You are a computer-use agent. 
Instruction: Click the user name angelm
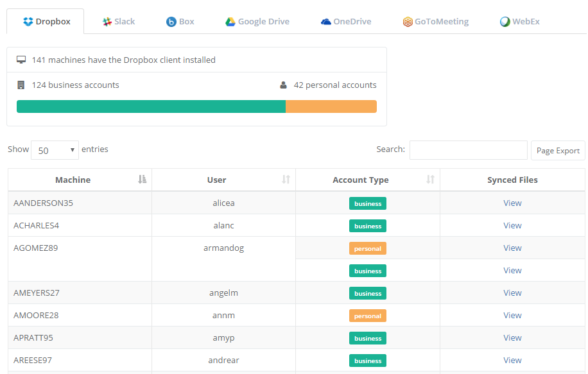pos(223,293)
